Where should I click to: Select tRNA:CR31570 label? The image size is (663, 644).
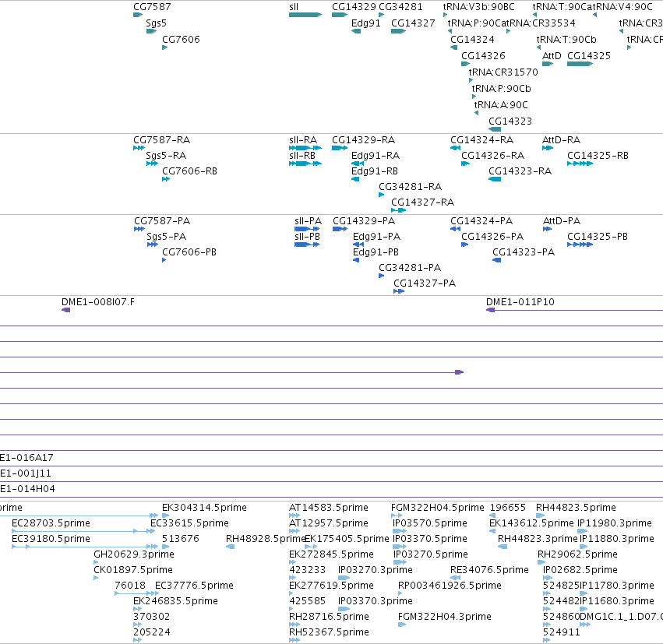[x=503, y=72]
